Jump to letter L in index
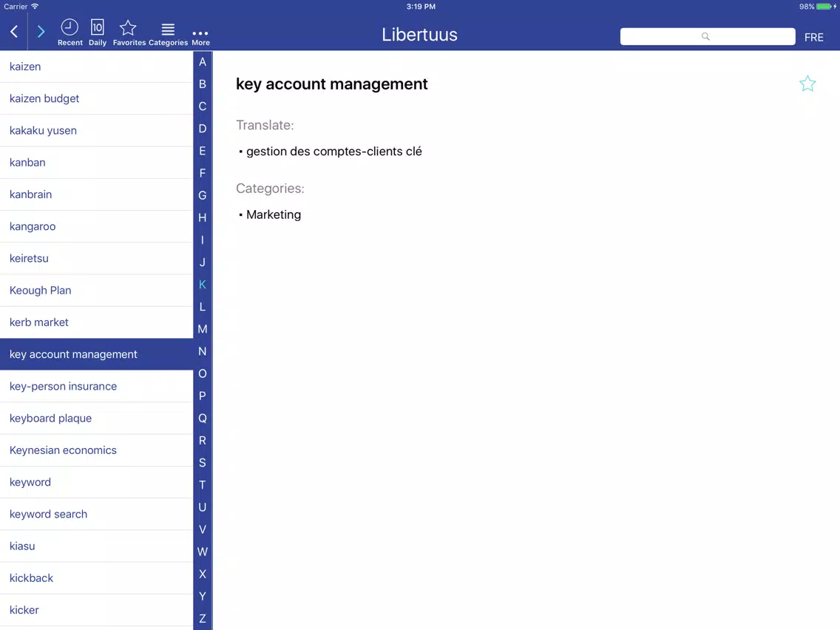The height and width of the screenshot is (630, 840). click(203, 306)
